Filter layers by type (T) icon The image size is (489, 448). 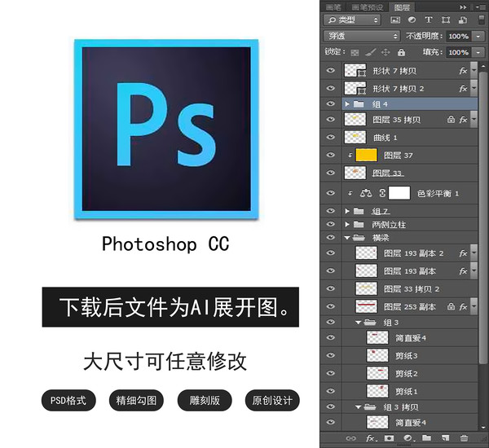[x=429, y=20]
